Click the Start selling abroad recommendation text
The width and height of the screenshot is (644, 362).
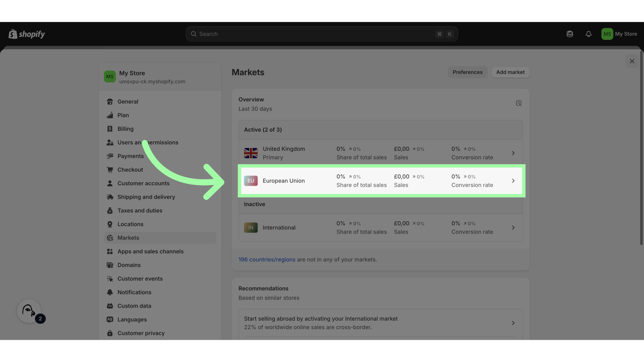[x=321, y=319]
